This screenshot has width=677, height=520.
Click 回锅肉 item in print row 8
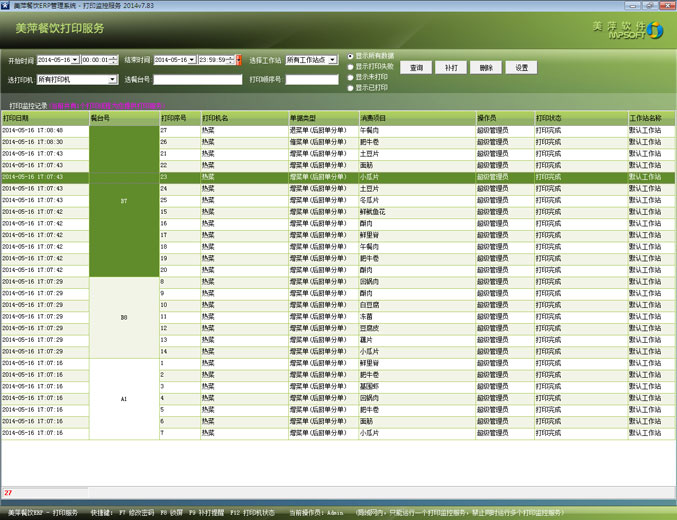click(417, 282)
